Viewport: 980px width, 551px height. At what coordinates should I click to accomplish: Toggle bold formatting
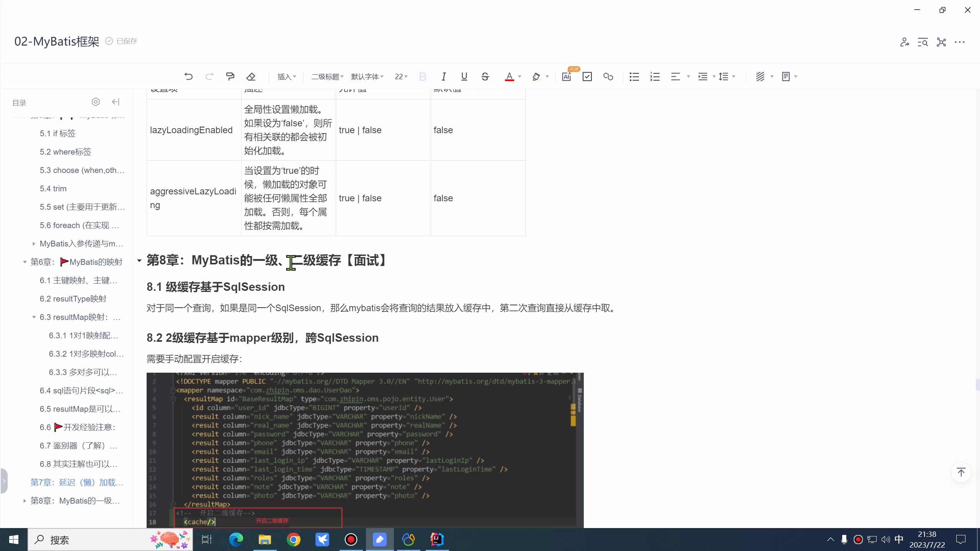(422, 77)
